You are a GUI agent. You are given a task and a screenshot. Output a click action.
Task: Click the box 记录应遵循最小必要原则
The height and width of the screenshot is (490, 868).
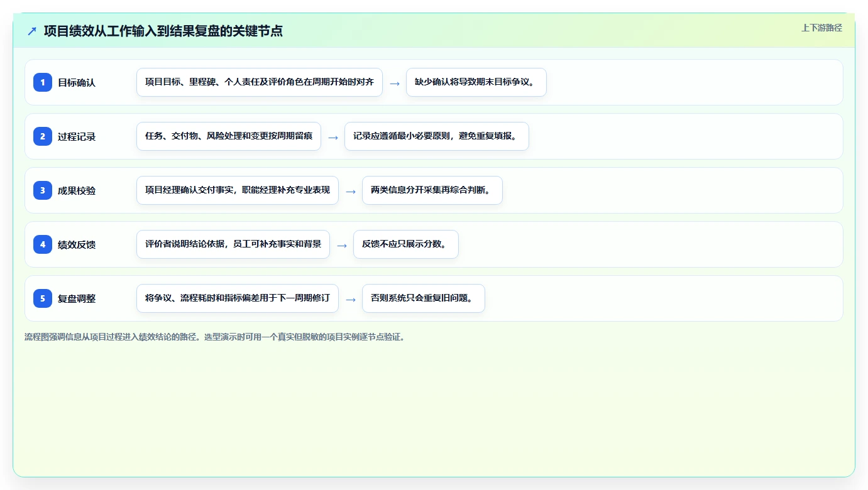click(437, 136)
